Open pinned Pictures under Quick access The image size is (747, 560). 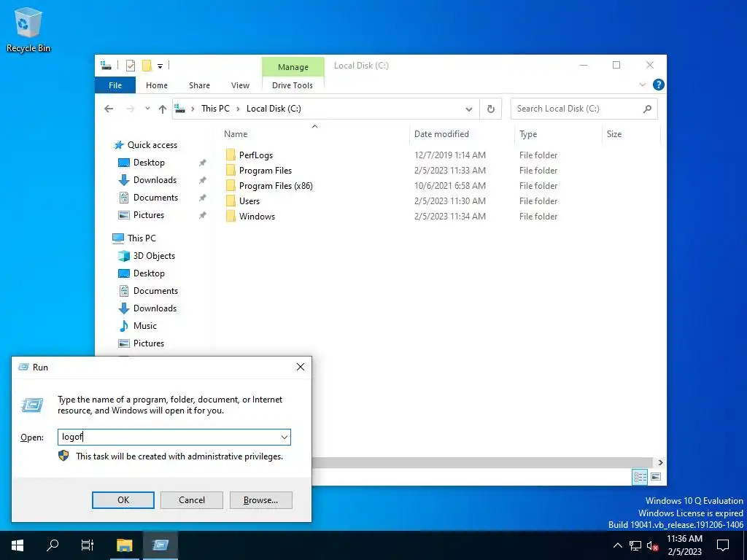tap(149, 215)
